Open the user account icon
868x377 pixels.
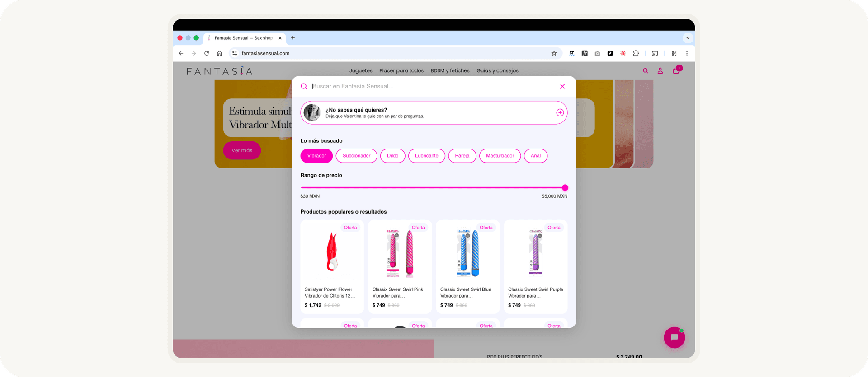pos(660,70)
